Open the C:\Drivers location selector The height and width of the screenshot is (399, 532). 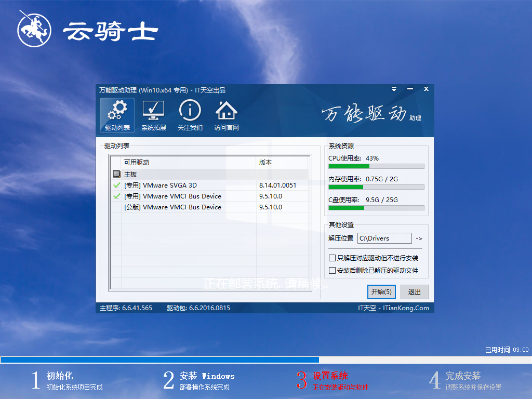[384, 238]
